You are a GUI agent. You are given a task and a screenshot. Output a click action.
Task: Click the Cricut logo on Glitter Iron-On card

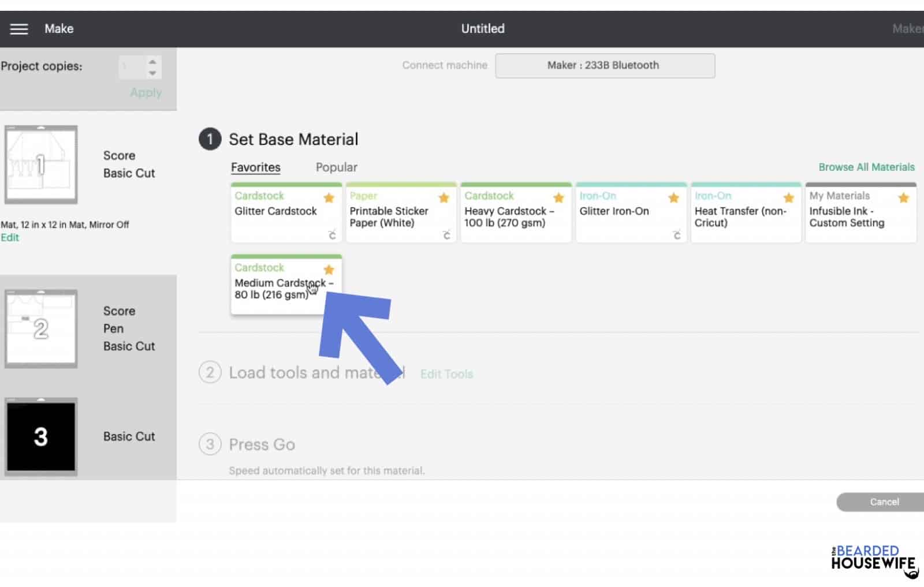pos(677,235)
